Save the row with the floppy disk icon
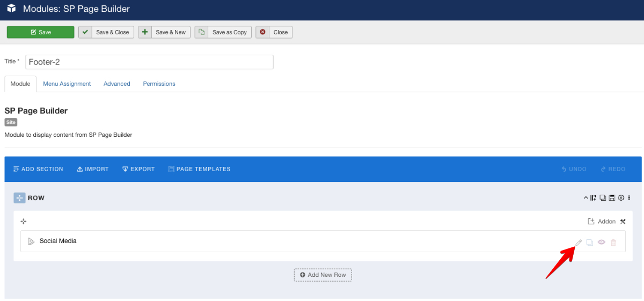This screenshot has height=301, width=644. click(x=612, y=198)
